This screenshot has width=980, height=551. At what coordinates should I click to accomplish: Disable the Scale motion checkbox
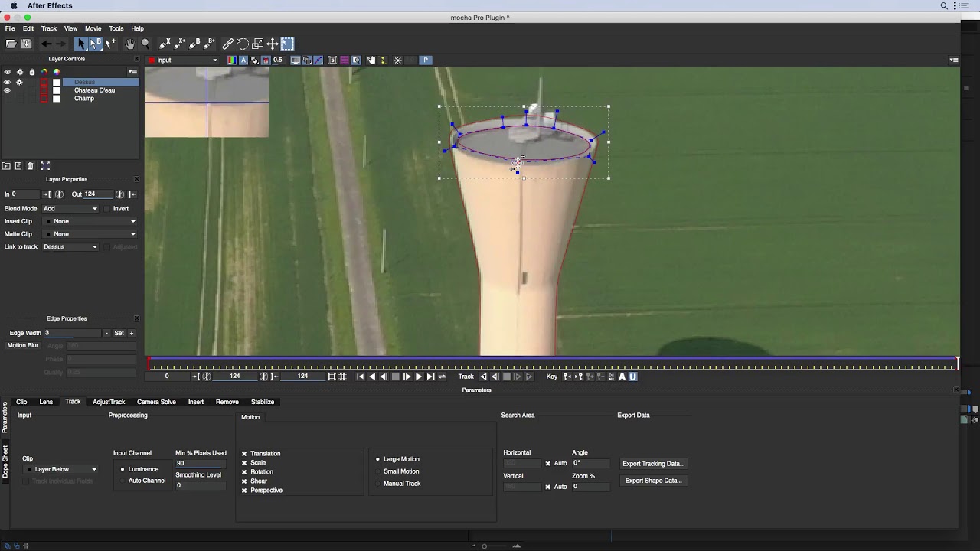[244, 463]
